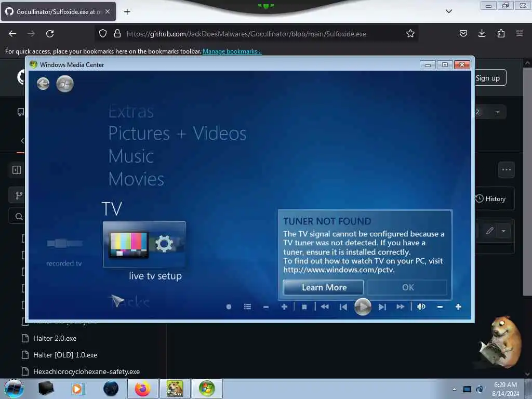Click the back arrow in Windows Media Center
The height and width of the screenshot is (399, 532).
pyautogui.click(x=43, y=84)
